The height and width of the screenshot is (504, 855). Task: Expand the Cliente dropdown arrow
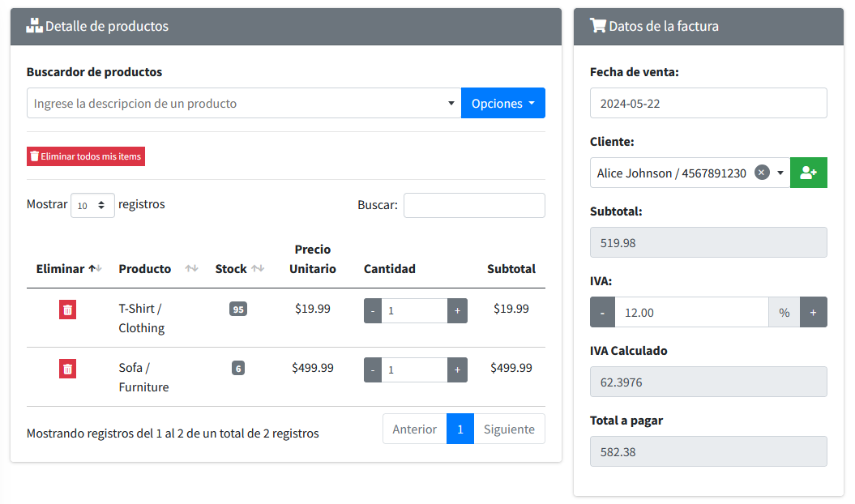pos(780,173)
